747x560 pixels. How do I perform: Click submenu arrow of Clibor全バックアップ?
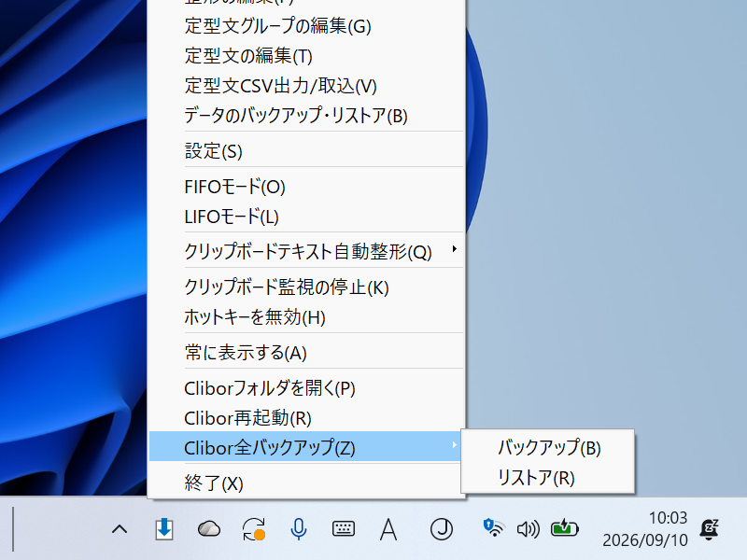455,445
